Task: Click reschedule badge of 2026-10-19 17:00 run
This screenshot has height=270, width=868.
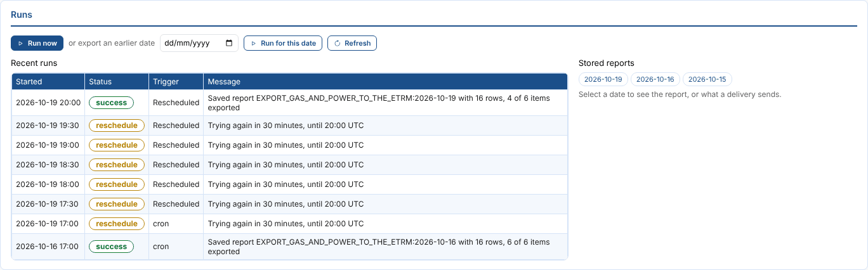Action: tap(117, 224)
